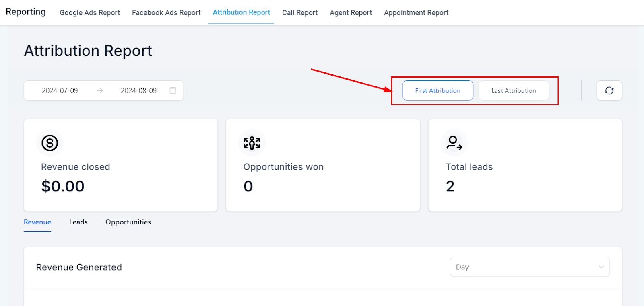644x306 pixels.
Task: Click the Revenue closed dollar icon
Action: [x=50, y=143]
